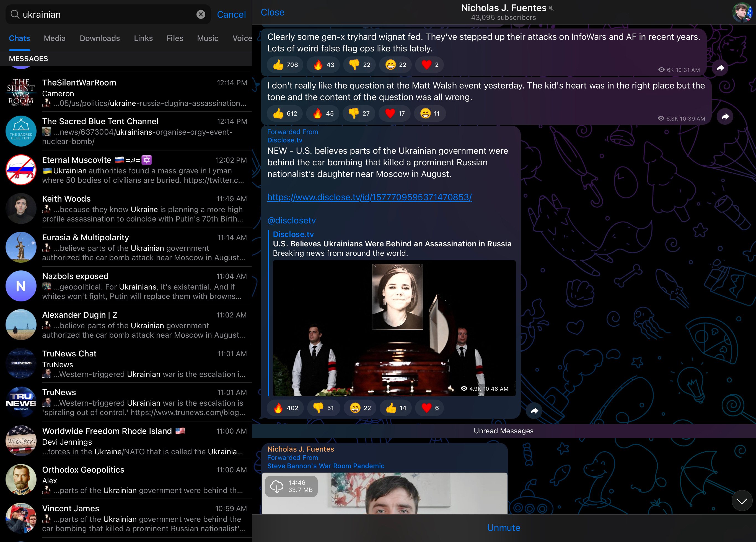
Task: Cancel the search
Action: [231, 14]
